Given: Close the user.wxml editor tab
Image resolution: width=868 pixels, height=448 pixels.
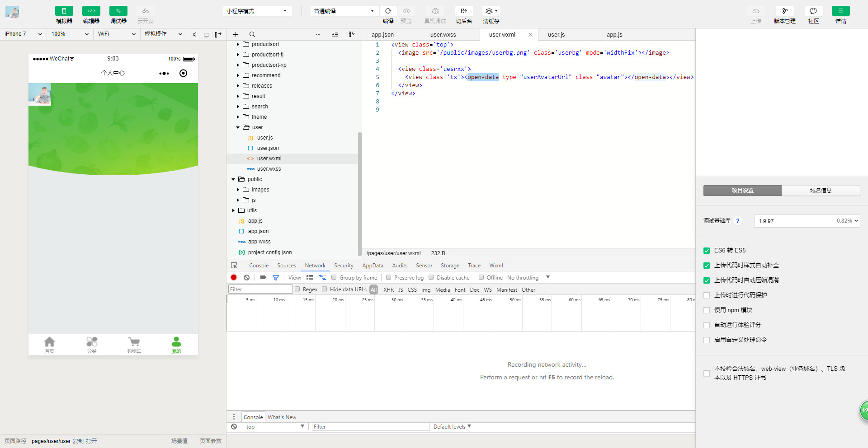Looking at the screenshot, I should tap(530, 35).
